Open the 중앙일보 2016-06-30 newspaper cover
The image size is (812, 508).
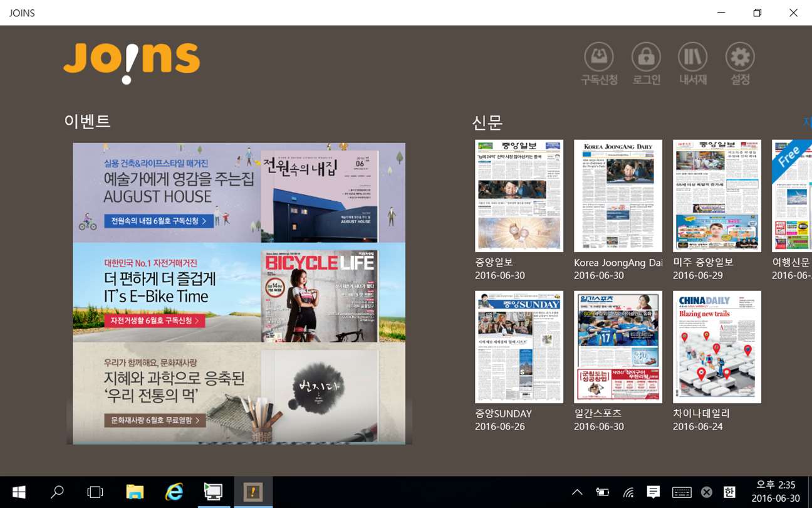pyautogui.click(x=519, y=196)
